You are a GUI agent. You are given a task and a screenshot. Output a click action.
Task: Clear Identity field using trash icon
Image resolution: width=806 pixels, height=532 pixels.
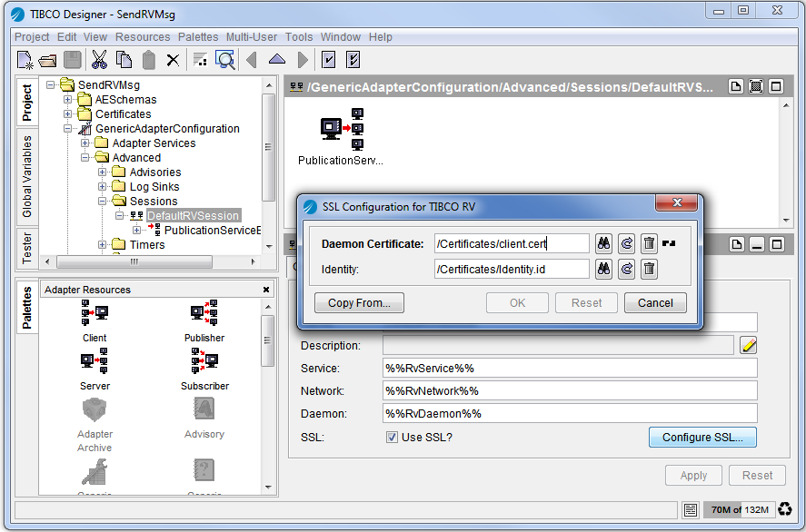pos(649,269)
